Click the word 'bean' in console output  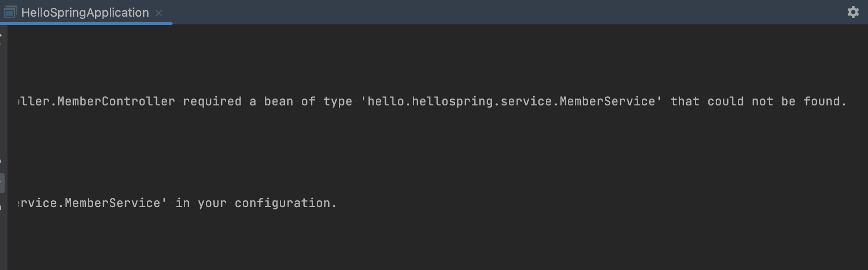point(279,101)
